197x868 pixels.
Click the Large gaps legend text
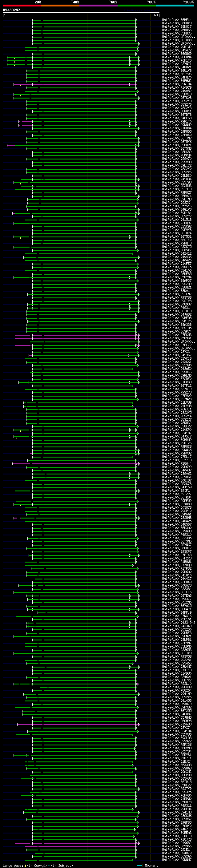click(37, 865)
